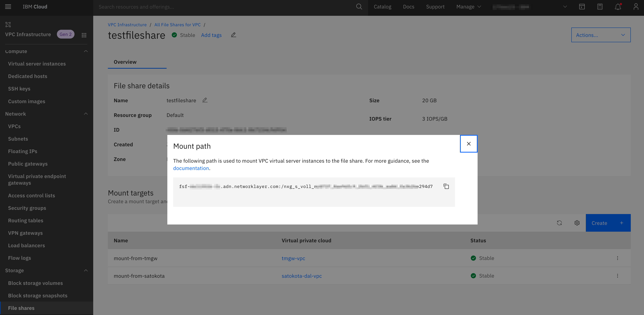
Task: Select the Overview tab
Action: [125, 62]
